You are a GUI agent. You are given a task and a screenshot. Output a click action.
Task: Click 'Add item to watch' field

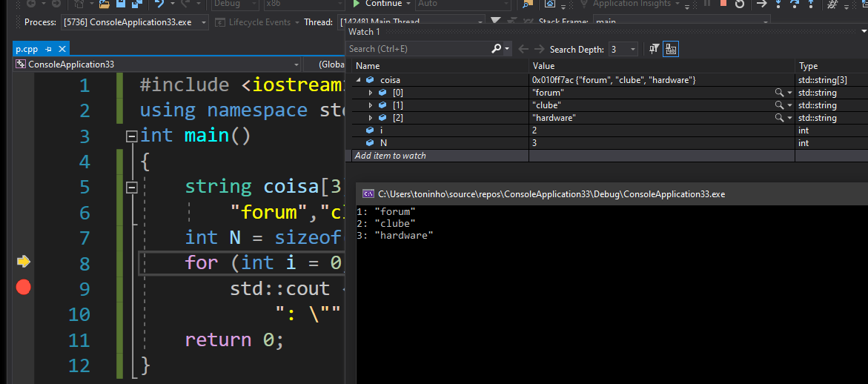pos(440,156)
